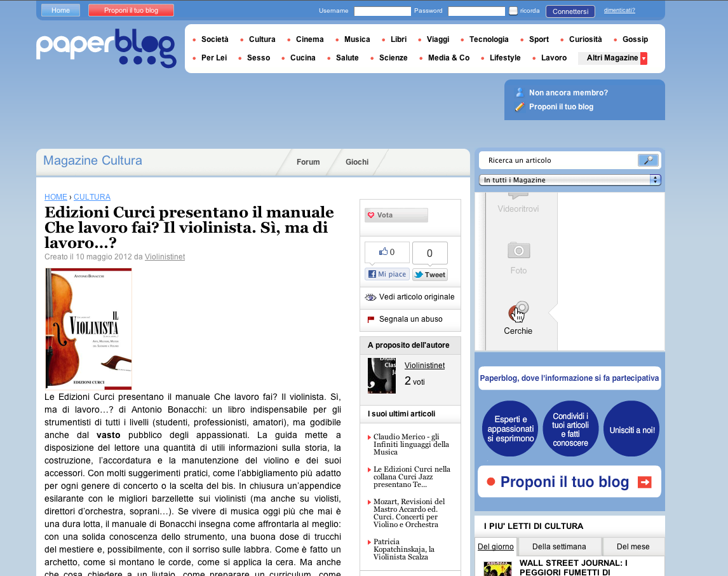
Task: Open the In tutti i Magazine select box
Action: [x=570, y=180]
